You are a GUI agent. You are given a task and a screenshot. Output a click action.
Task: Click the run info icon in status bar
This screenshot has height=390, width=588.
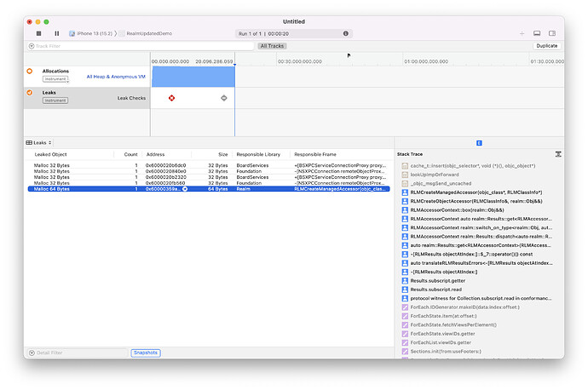[x=345, y=33]
